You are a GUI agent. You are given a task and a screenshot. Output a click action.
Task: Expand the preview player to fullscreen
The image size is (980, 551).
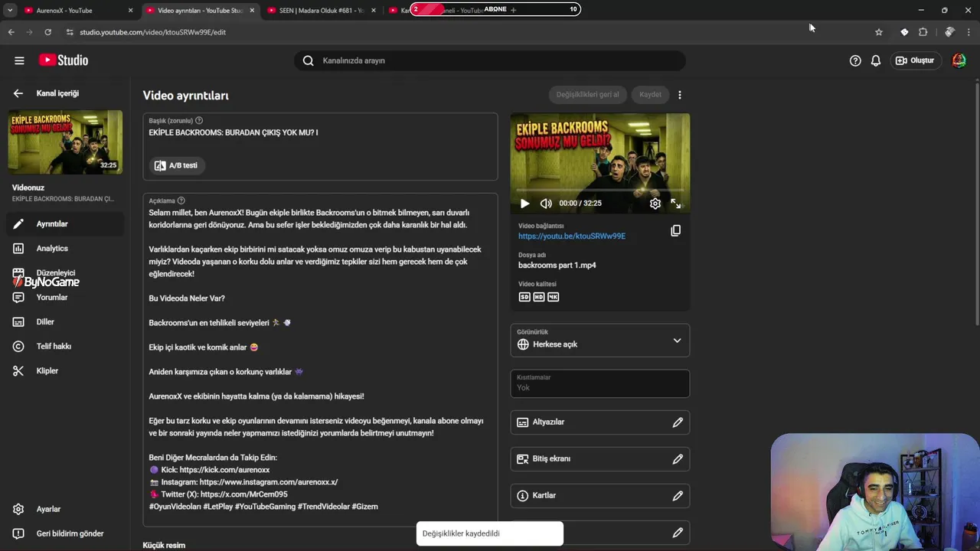click(x=675, y=204)
